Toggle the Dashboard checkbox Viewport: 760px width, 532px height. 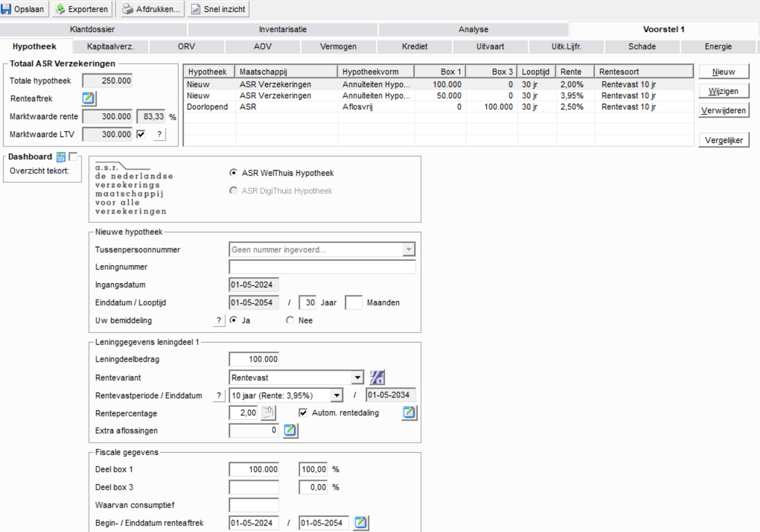73,157
